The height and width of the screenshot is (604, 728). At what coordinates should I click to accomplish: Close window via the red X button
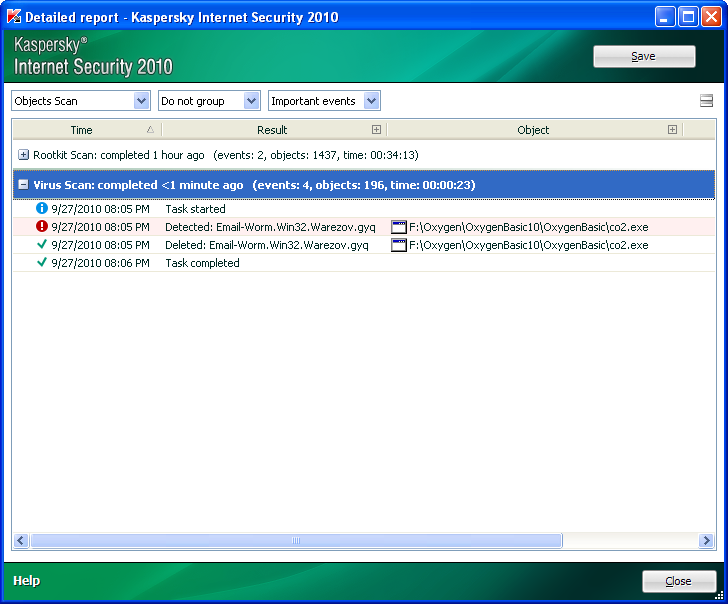point(711,17)
